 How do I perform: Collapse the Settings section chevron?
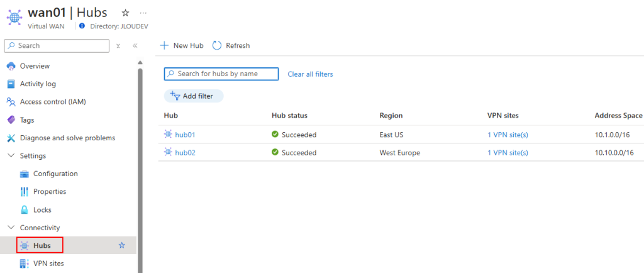point(11,156)
